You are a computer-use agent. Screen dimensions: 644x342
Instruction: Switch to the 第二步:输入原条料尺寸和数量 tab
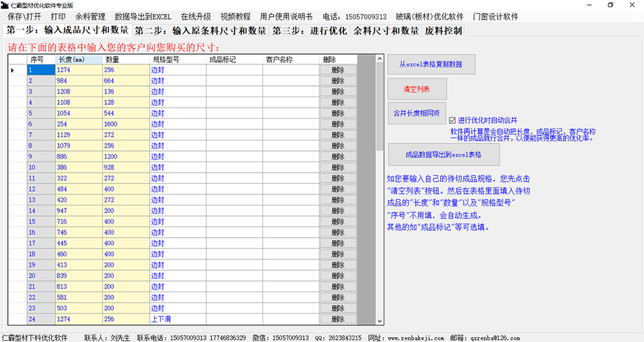200,31
